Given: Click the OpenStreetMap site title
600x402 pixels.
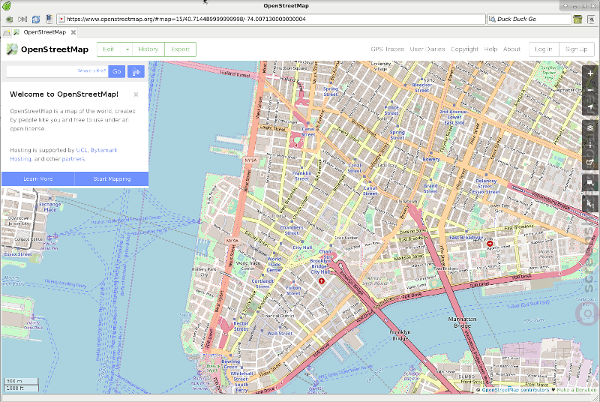Looking at the screenshot, I should pyautogui.click(x=55, y=49).
